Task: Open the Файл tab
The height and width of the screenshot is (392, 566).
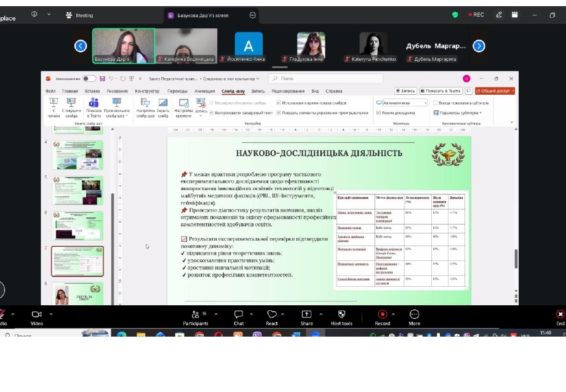Action: [50, 91]
